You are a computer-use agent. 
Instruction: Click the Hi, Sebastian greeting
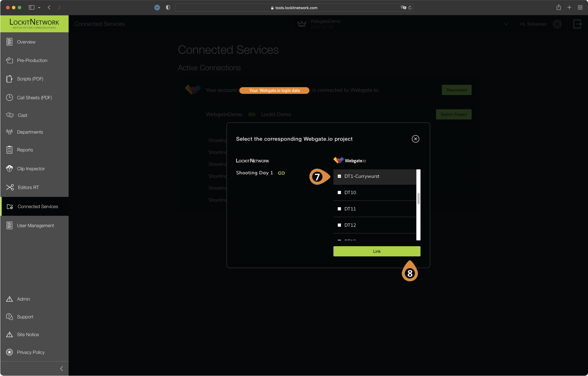[x=534, y=24]
